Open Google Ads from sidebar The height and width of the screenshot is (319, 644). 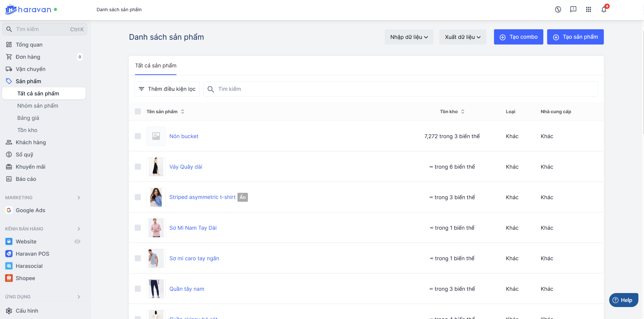(30, 210)
